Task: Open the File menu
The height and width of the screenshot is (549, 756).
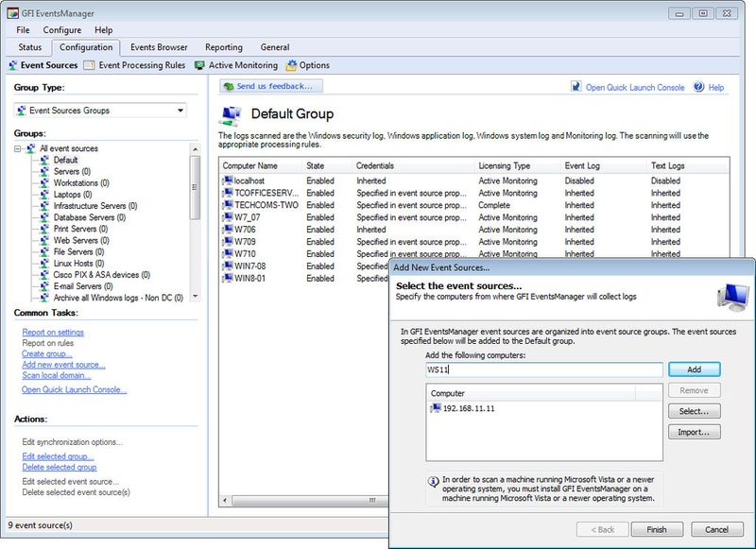Action: 23,30
